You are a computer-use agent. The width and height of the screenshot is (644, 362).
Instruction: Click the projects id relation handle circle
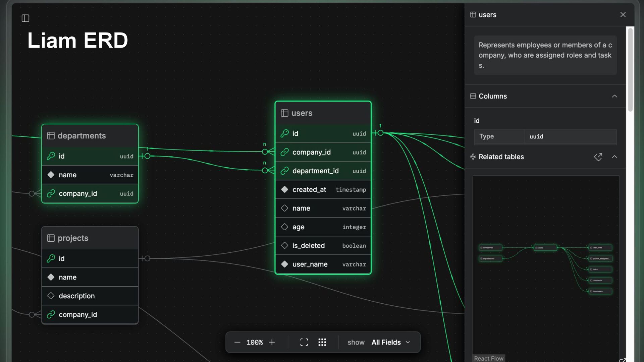pyautogui.click(x=147, y=258)
